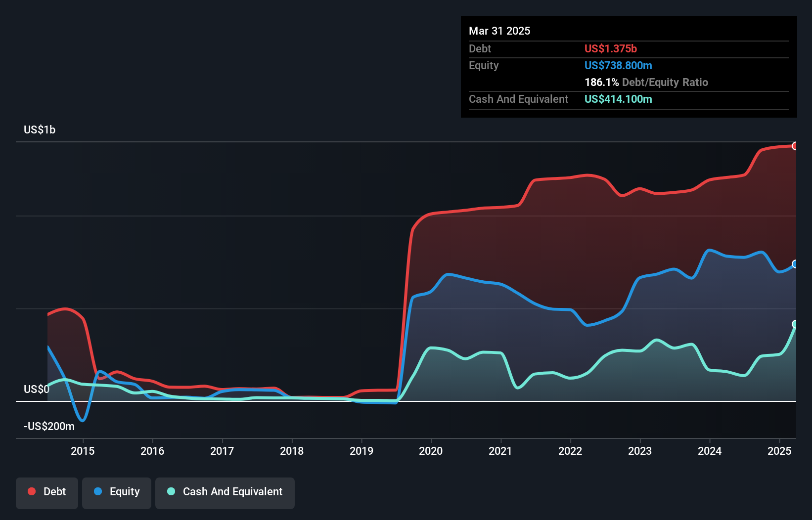Click the Equity row label in tooltip
The height and width of the screenshot is (520, 812).
[484, 66]
